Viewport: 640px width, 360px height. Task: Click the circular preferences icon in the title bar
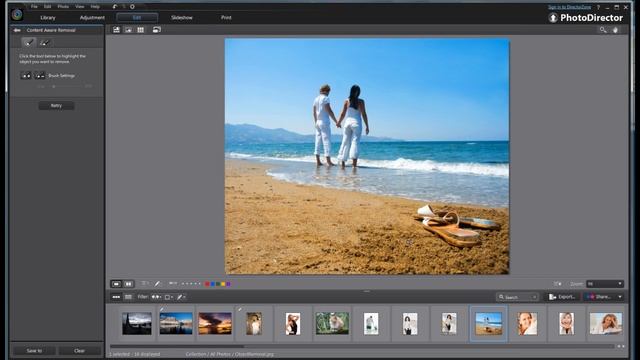pos(132,7)
